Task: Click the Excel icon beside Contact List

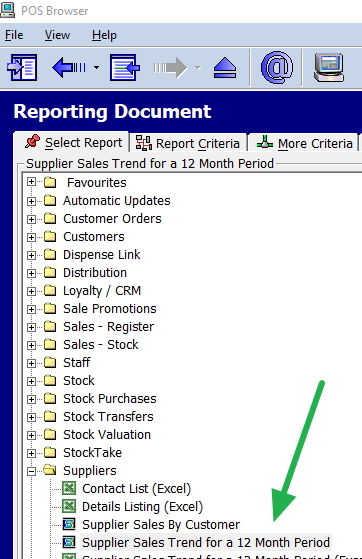Action: tap(69, 488)
